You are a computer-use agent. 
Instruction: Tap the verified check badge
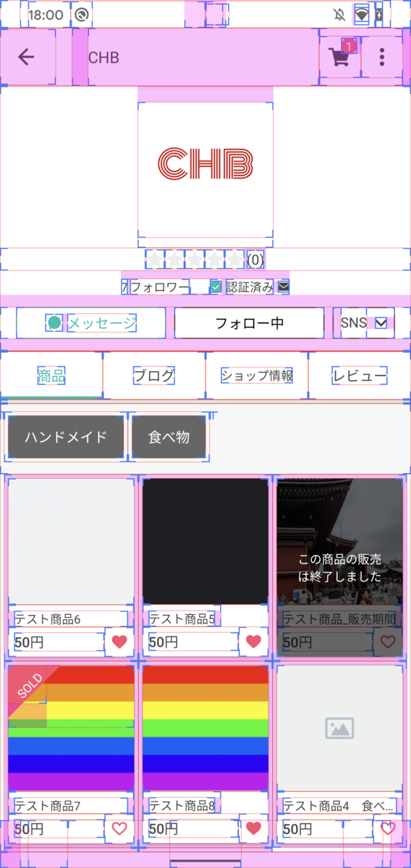(x=216, y=287)
